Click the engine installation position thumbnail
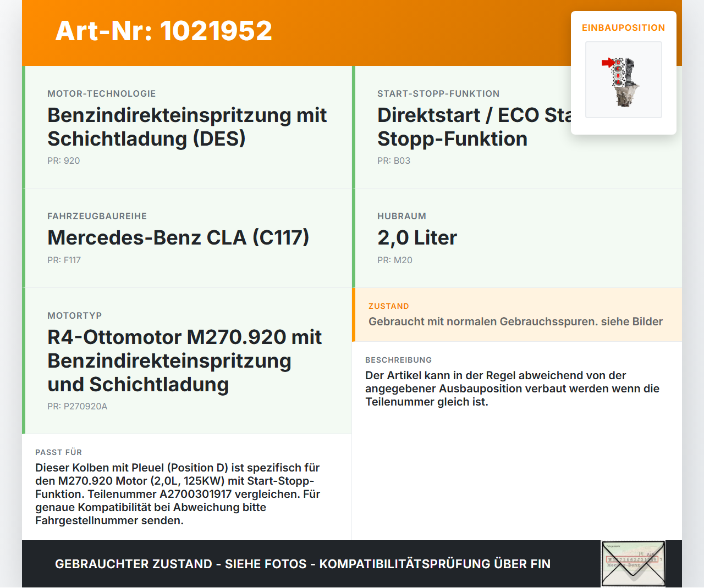This screenshot has width=704, height=588. 624,80
